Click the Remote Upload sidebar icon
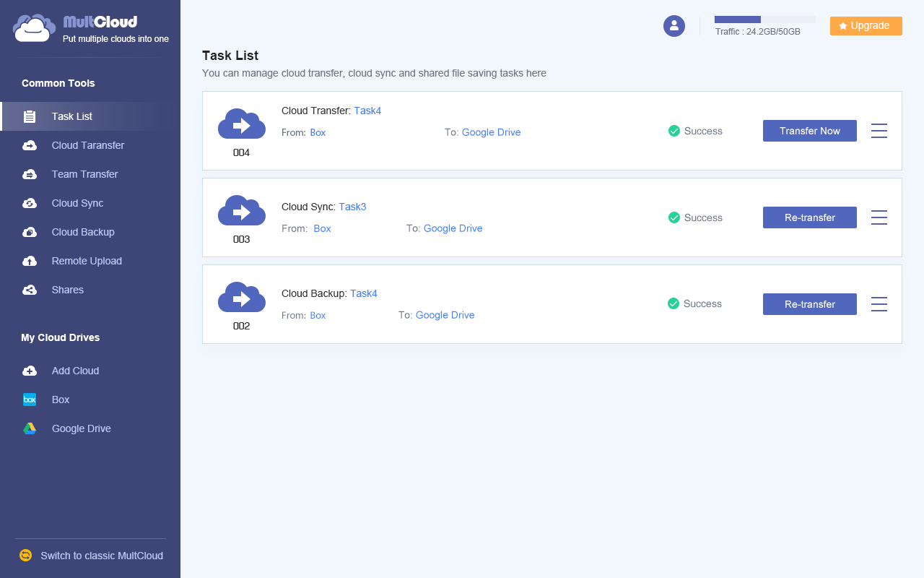Image resolution: width=924 pixels, height=578 pixels. click(30, 261)
